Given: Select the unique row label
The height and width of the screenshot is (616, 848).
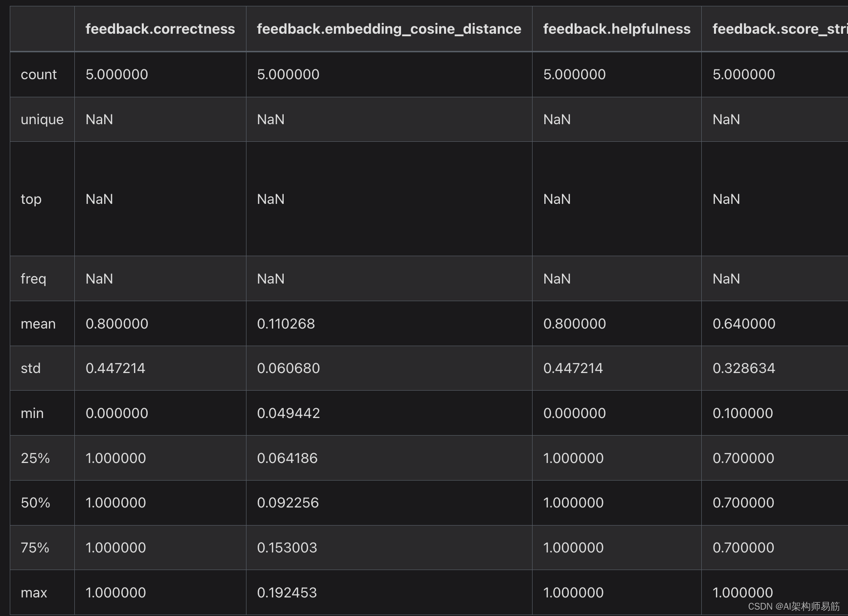Looking at the screenshot, I should (42, 119).
